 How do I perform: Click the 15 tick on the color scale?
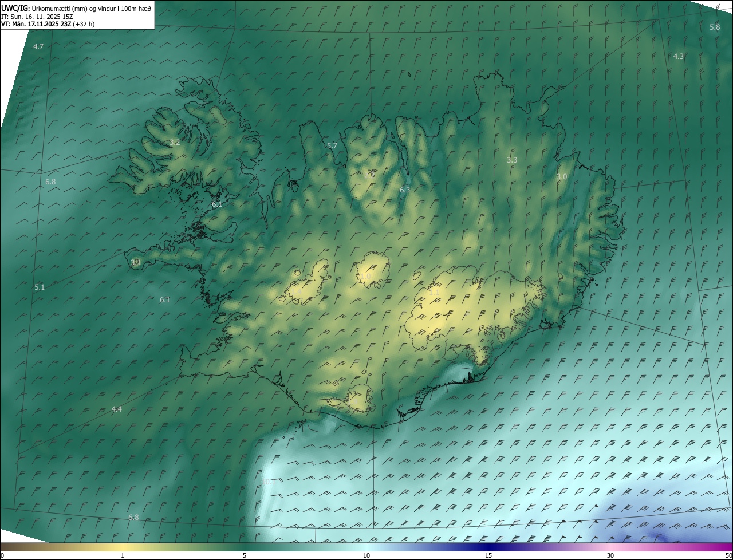click(488, 555)
